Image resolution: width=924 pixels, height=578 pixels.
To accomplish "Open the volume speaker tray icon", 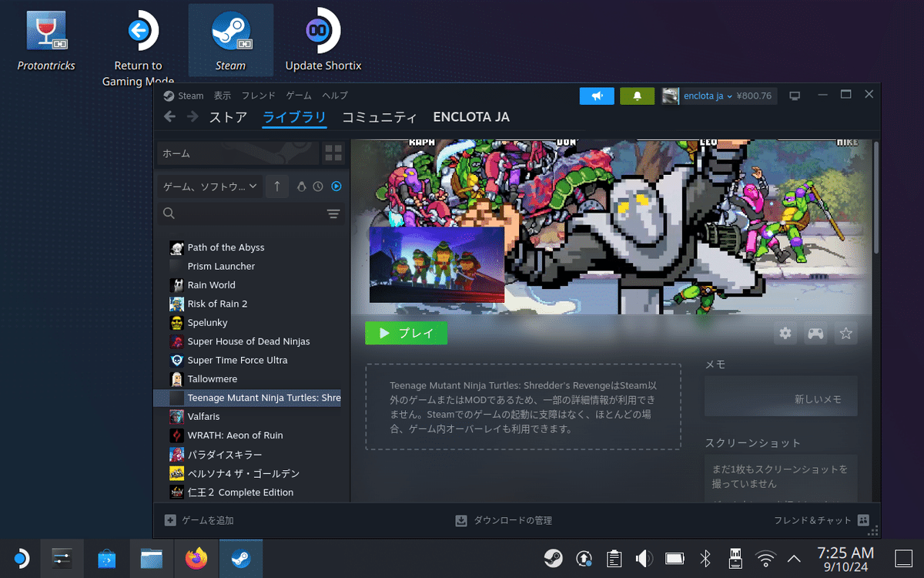I will [x=644, y=558].
